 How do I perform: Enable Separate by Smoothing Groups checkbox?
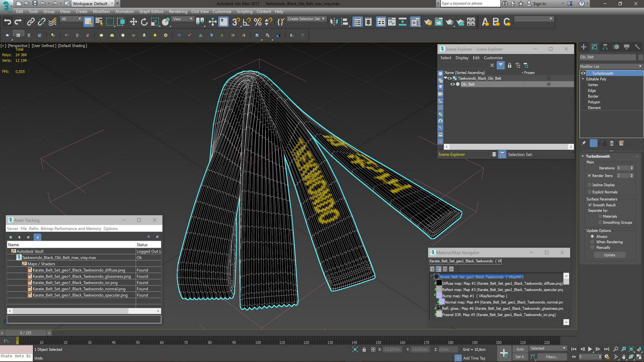(600, 222)
